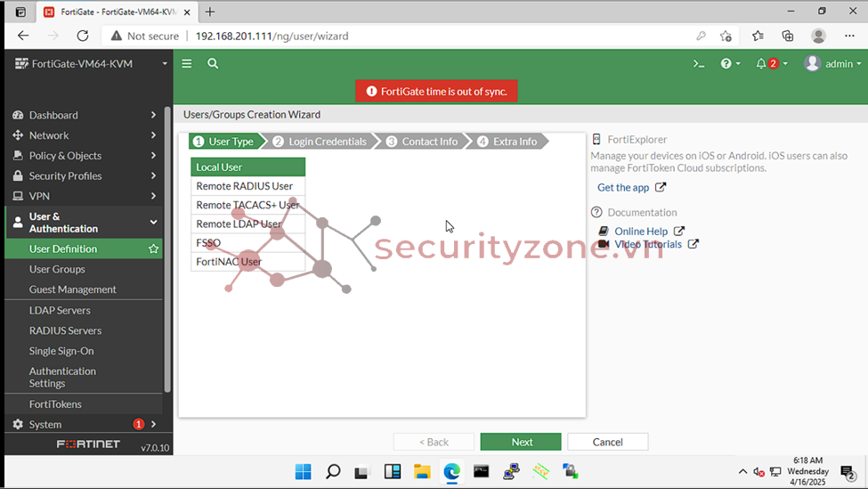Open the tab actions menu icon
This screenshot has height=489, width=868.
(20, 12)
